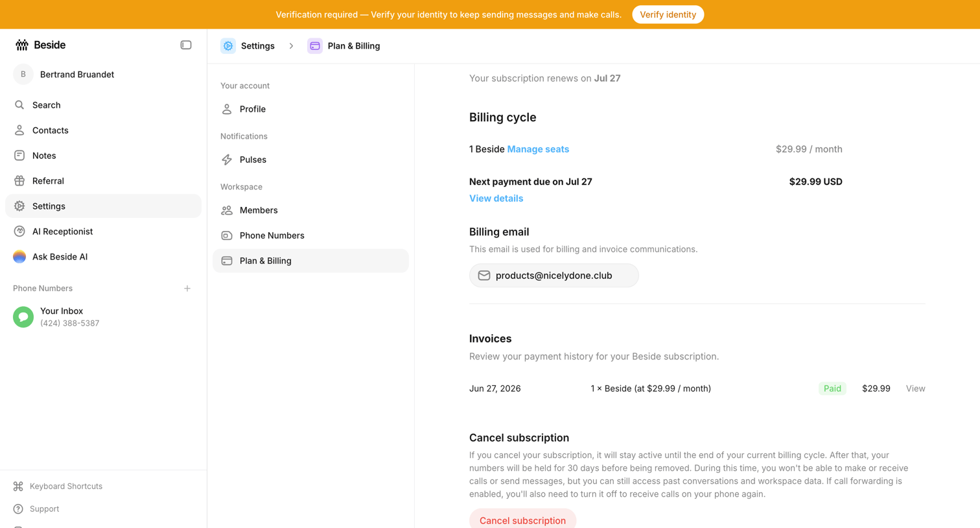Open the Support link
Image resolution: width=980 pixels, height=528 pixels.
click(44, 509)
